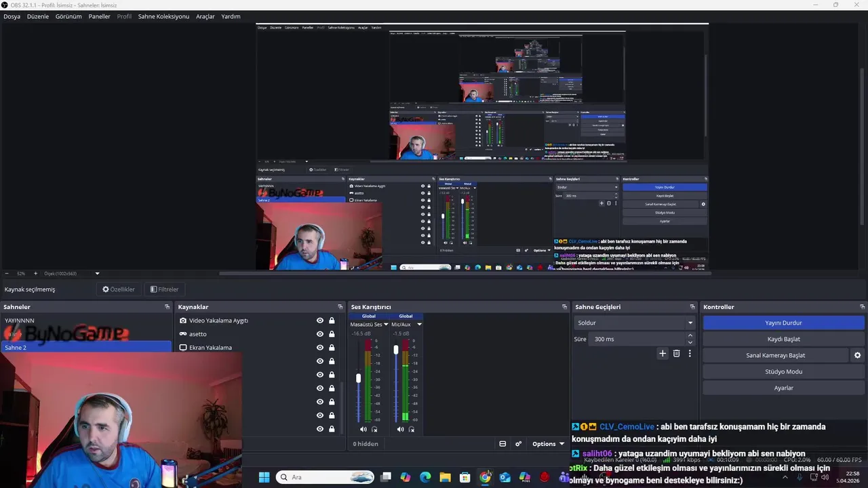
Task: Click the Özellikler button
Action: (x=119, y=289)
